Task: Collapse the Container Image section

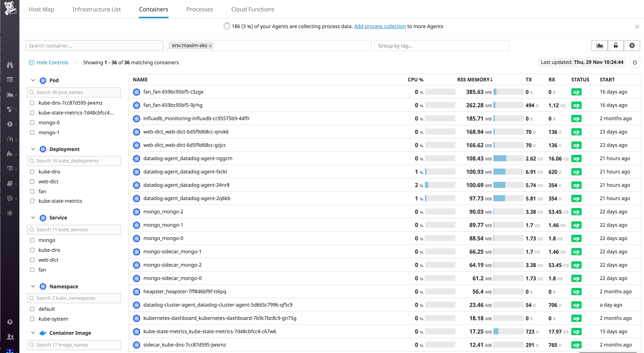Action: click(33, 333)
